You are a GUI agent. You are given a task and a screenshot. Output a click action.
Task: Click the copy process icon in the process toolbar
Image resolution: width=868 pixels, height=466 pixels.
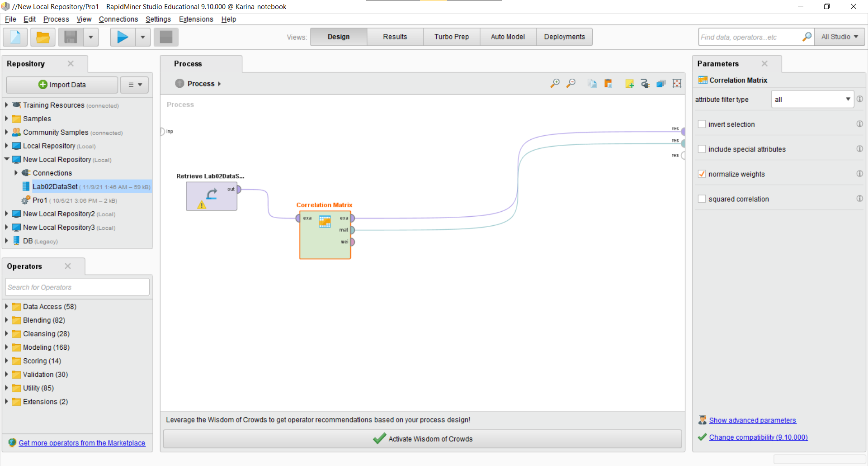click(x=592, y=83)
